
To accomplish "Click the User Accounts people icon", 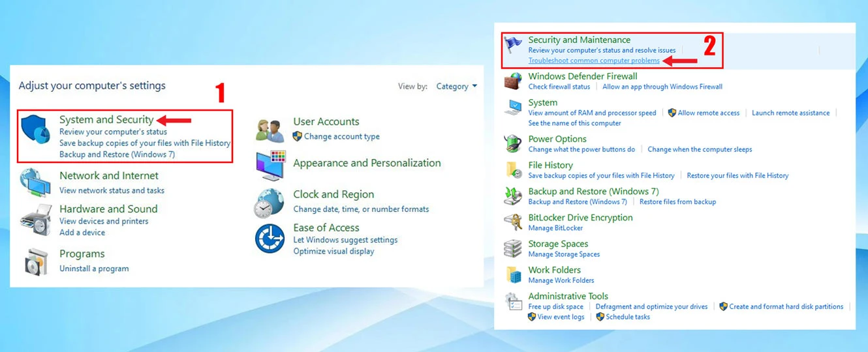I will point(270,130).
